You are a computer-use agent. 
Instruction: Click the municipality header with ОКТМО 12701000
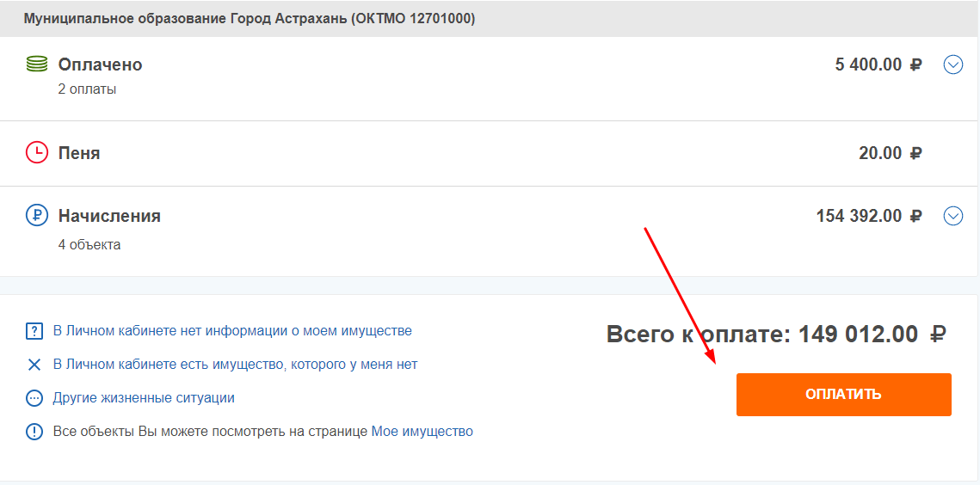point(250,18)
